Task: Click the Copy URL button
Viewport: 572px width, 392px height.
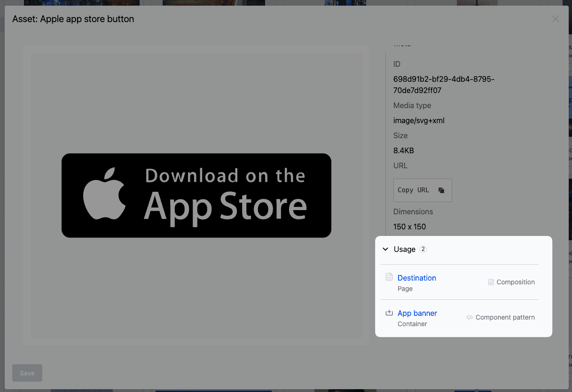Action: [x=423, y=190]
